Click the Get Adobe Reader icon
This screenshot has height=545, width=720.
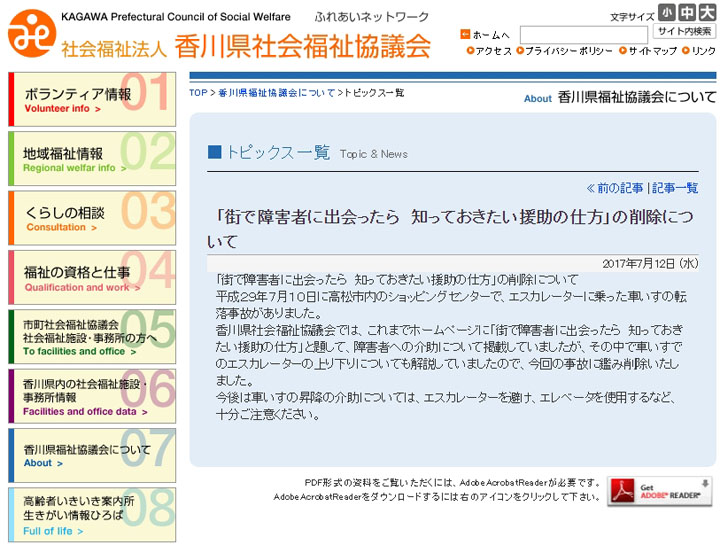tap(659, 491)
